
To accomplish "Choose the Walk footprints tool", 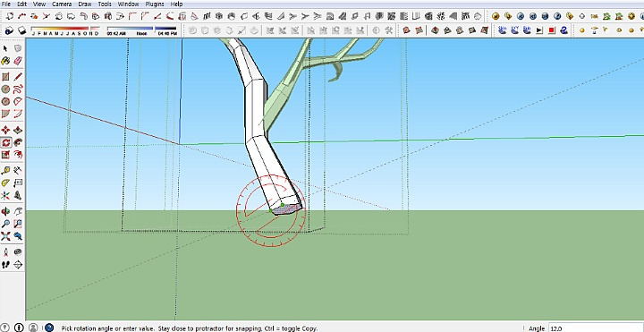I will click(5, 264).
